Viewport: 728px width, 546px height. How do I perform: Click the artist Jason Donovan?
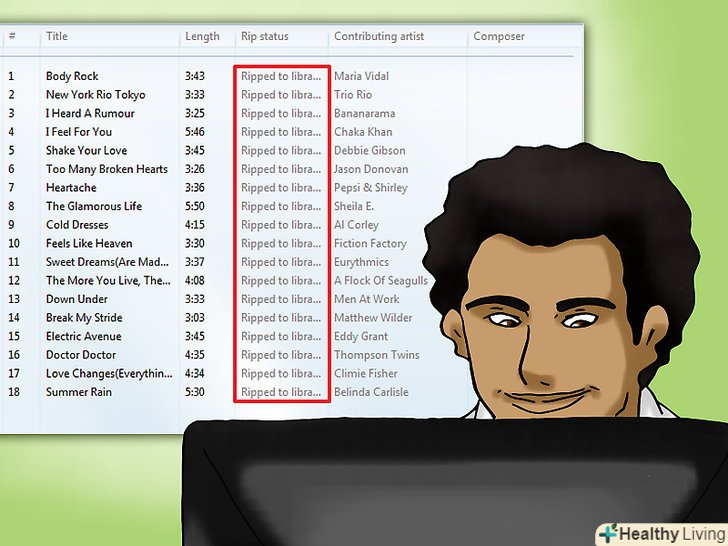click(371, 169)
